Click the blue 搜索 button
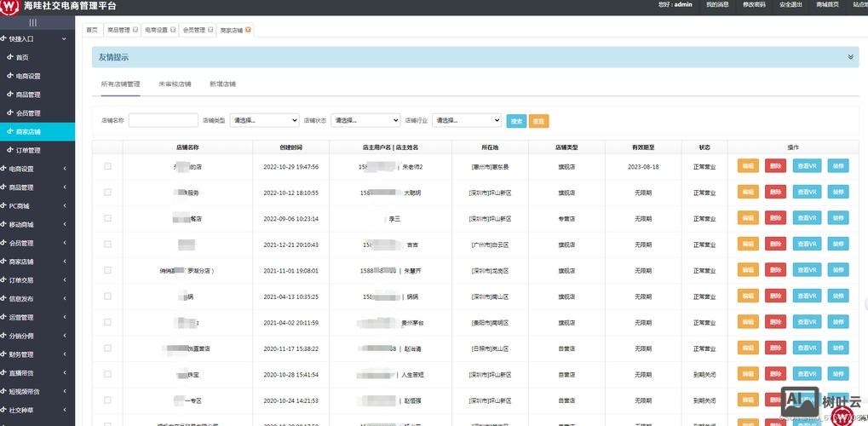Viewport: 868px width, 426px height. click(516, 121)
